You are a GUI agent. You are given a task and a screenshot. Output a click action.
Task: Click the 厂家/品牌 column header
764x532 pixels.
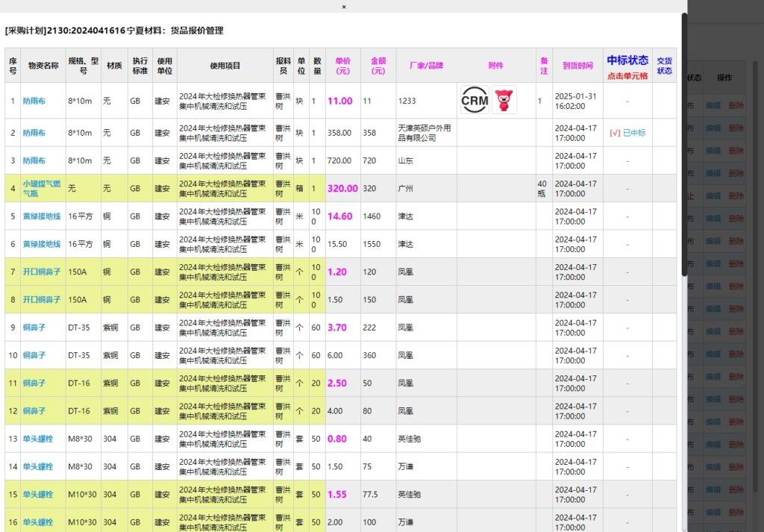tap(426, 66)
